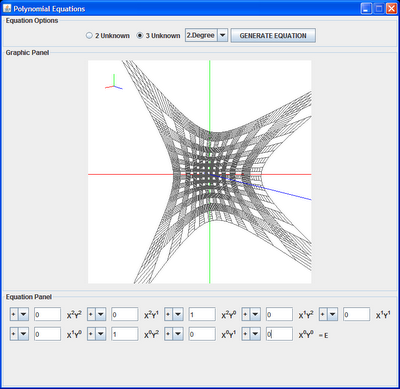Click the 'Equation Panel' group label
The image size is (400, 389).
[x=29, y=297]
